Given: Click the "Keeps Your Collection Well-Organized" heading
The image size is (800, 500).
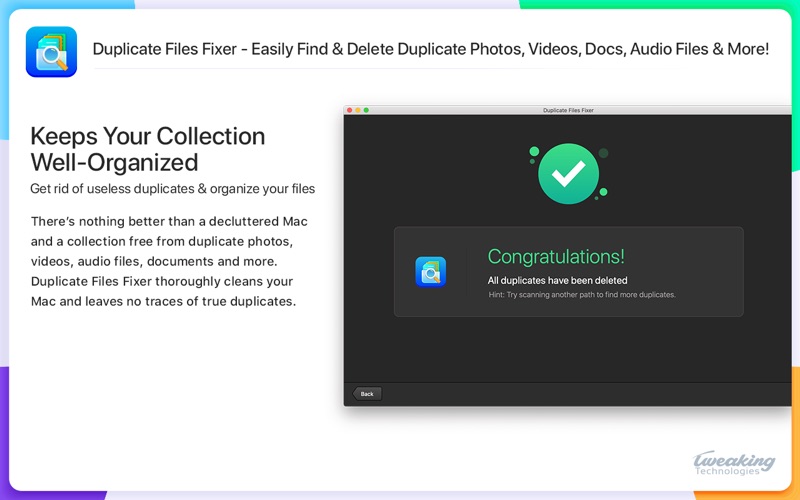Looking at the screenshot, I should [x=147, y=149].
